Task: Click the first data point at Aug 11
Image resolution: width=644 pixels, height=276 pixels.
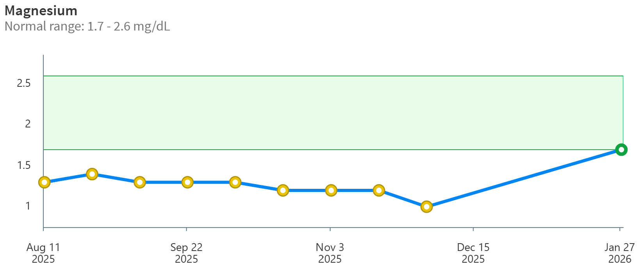Action: [x=44, y=182]
